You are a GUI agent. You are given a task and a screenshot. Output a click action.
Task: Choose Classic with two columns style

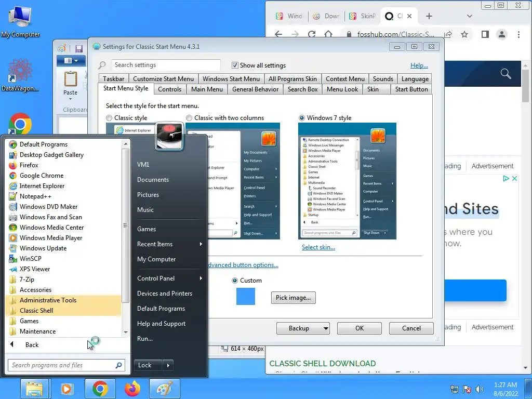tap(189, 118)
